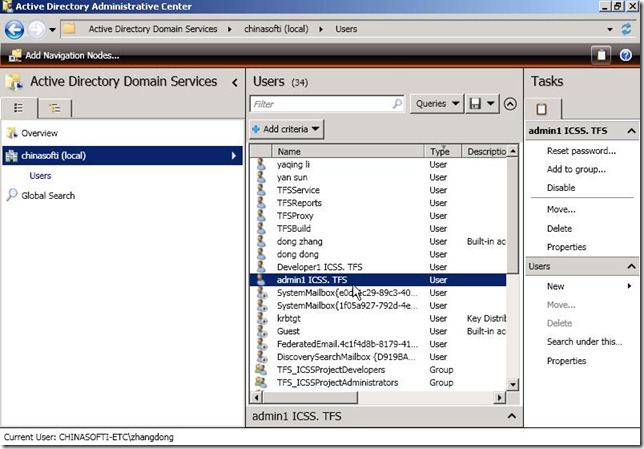This screenshot has width=644, height=449.
Task: Click the filter search magnifier icon
Action: pos(397,104)
